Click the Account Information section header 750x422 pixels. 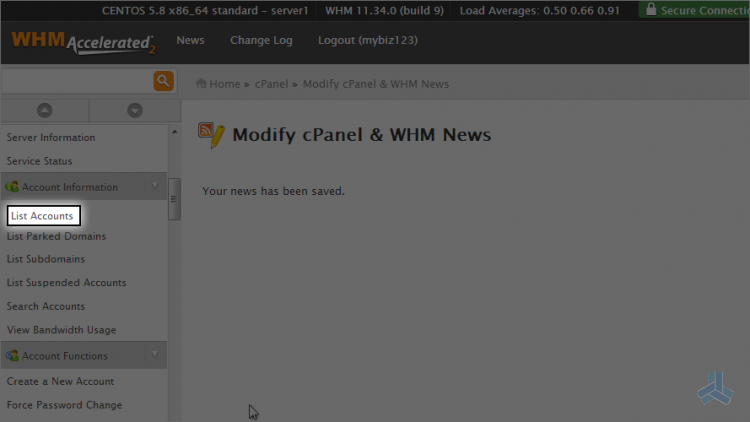click(84, 186)
